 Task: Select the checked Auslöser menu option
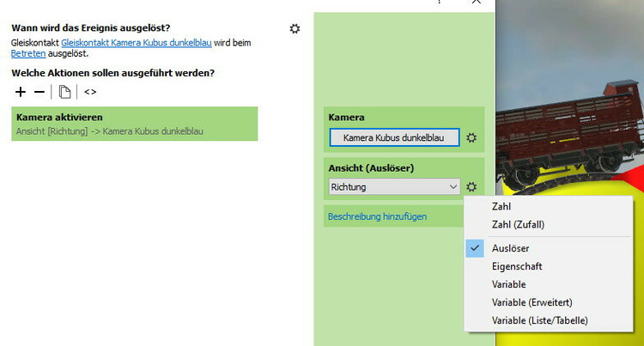(510, 248)
